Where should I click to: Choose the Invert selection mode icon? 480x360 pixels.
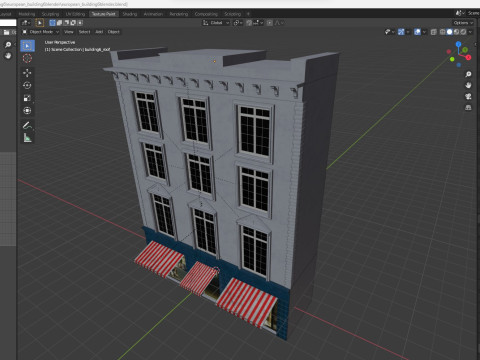73,23
